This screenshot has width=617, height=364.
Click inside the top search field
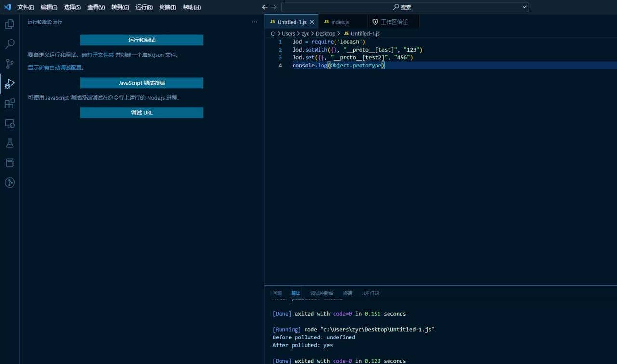point(405,7)
